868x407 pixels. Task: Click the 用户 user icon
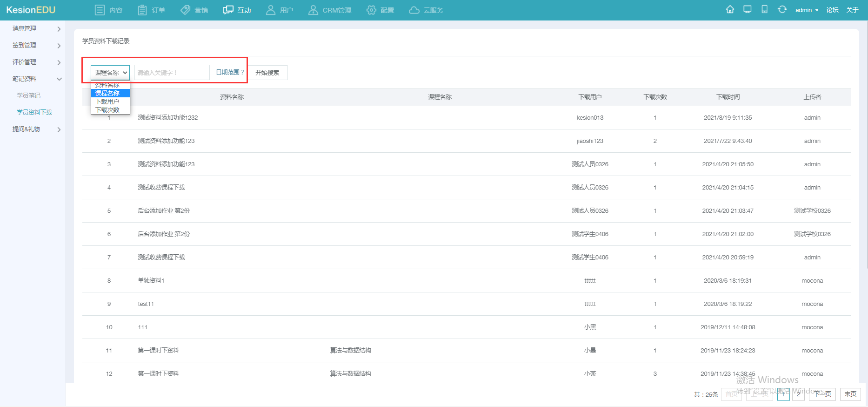point(271,10)
